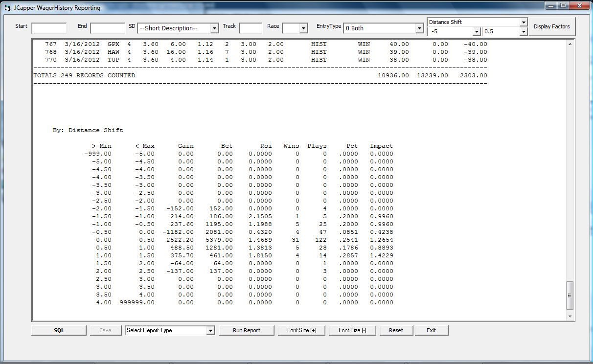The width and height of the screenshot is (593, 364).
Task: Click the gain value 2522.20
Action: (180, 240)
